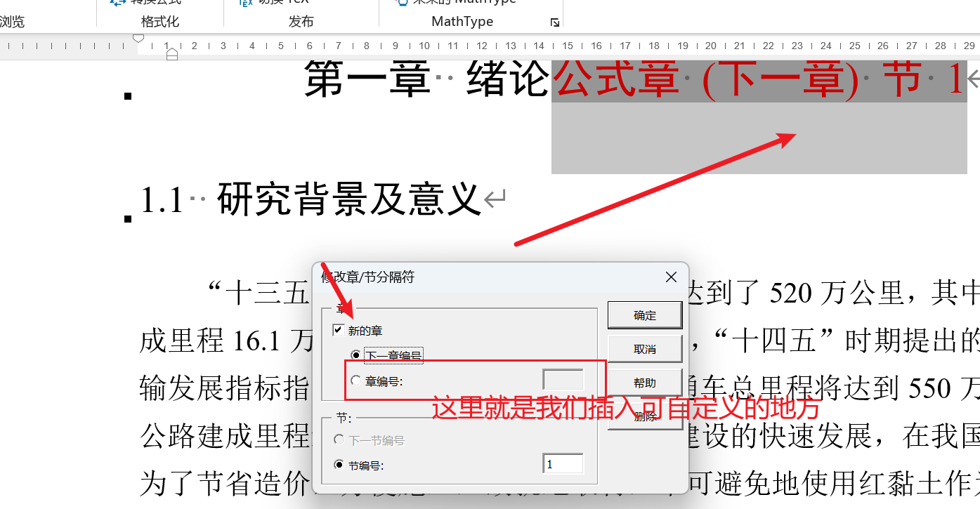This screenshot has height=509, width=980.
Task: Click the 发布 ribbon group label
Action: point(301,22)
